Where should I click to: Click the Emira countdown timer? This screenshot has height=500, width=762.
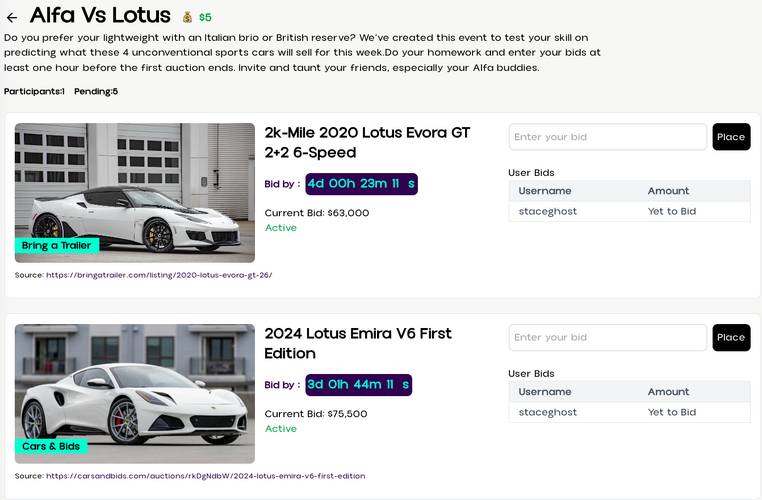(x=358, y=385)
